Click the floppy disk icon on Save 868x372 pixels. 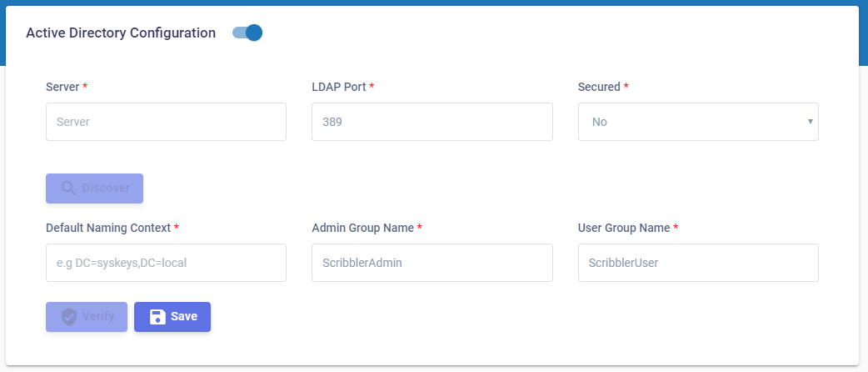click(x=157, y=317)
